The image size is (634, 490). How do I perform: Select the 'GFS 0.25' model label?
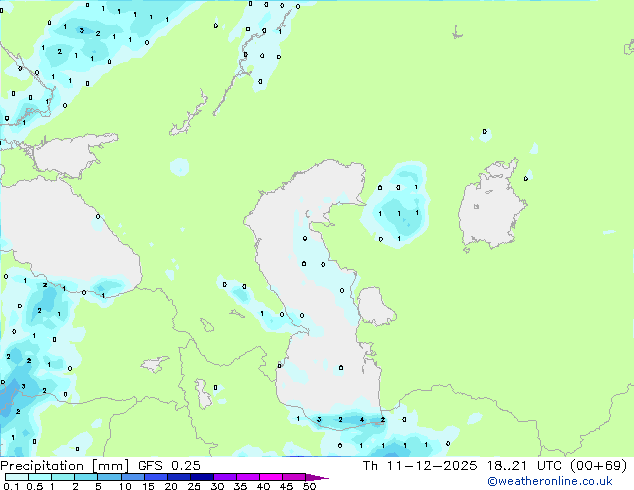pyautogui.click(x=169, y=466)
